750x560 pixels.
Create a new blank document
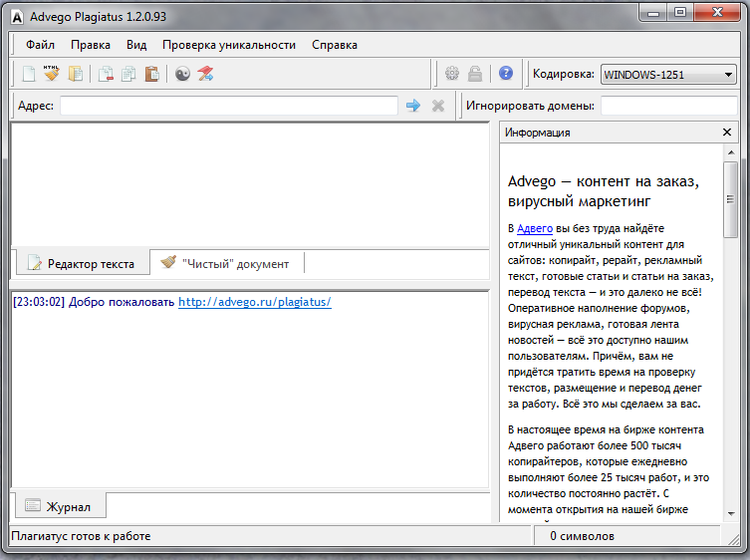[29, 74]
